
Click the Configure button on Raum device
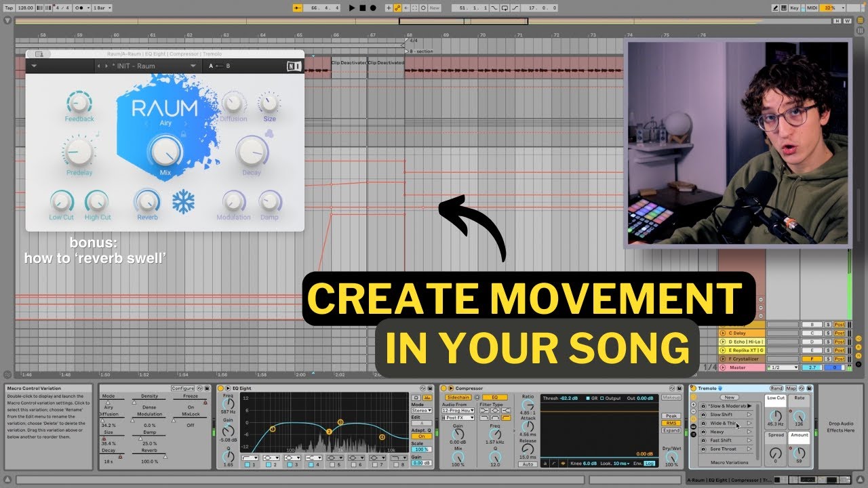pos(182,388)
